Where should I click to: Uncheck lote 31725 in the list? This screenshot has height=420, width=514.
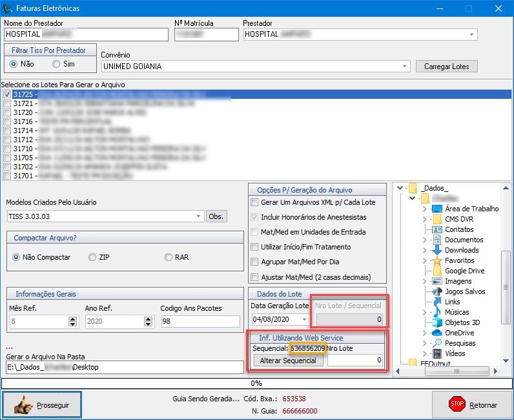(x=7, y=94)
